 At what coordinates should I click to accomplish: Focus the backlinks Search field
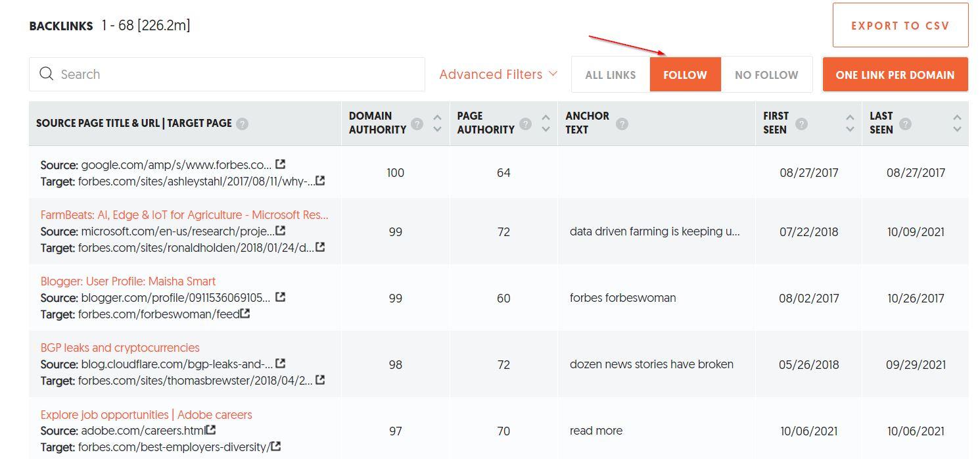[x=227, y=74]
